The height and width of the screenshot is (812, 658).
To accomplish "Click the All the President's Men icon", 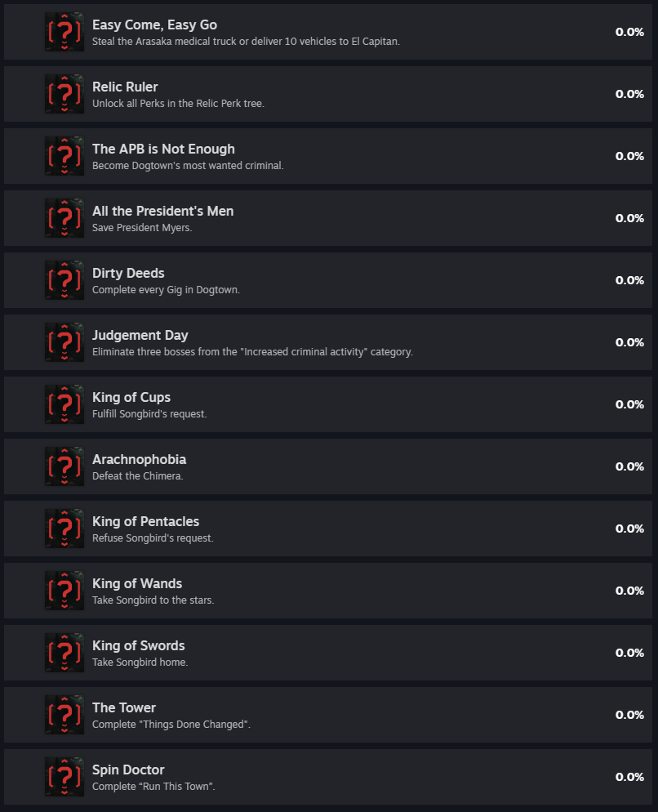I will (64, 217).
